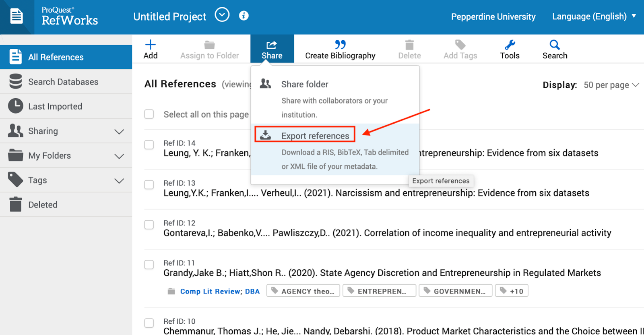Click the All References sidebar icon
This screenshot has width=644, height=335.
point(15,57)
